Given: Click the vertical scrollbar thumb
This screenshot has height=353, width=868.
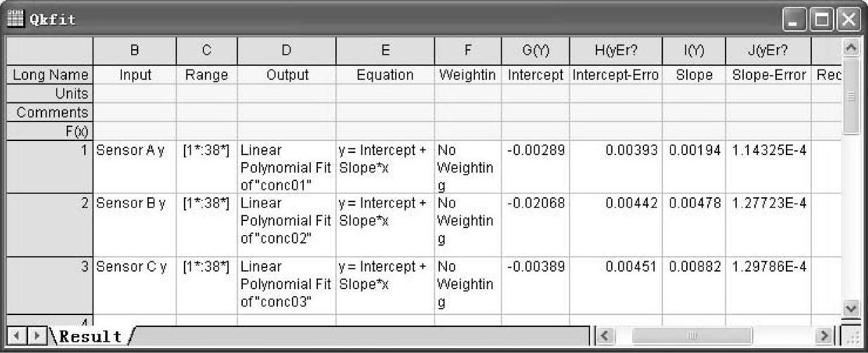Looking at the screenshot, I should pos(850,96).
